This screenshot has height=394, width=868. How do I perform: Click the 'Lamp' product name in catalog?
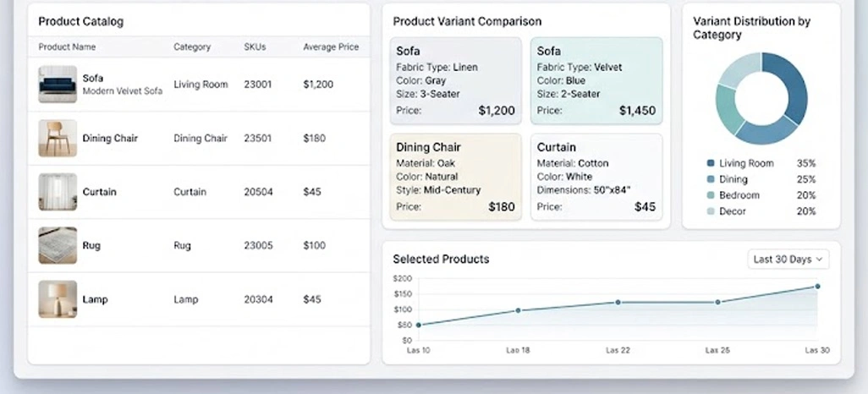[96, 299]
